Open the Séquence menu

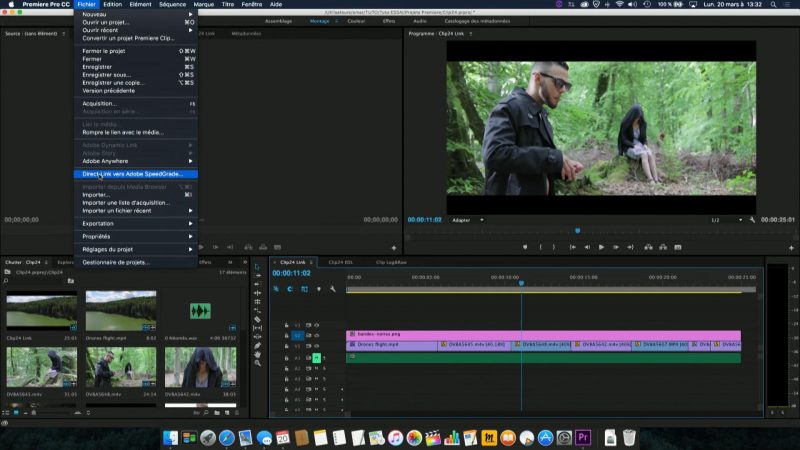point(172,4)
